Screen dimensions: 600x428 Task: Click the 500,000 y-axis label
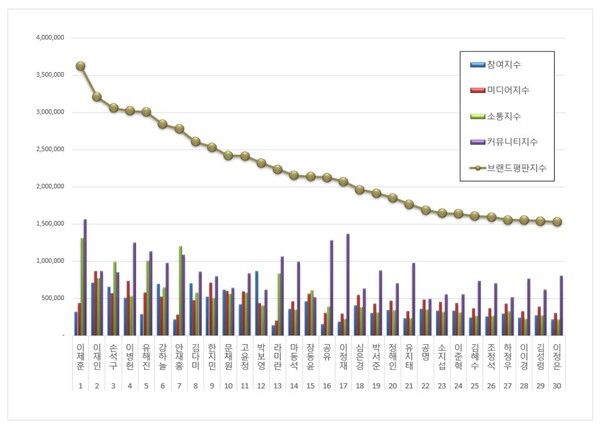[x=50, y=299]
